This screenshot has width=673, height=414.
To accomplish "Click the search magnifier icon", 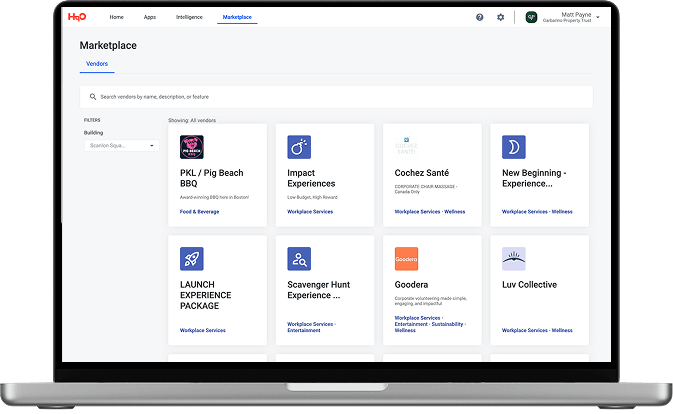I will click(x=93, y=97).
